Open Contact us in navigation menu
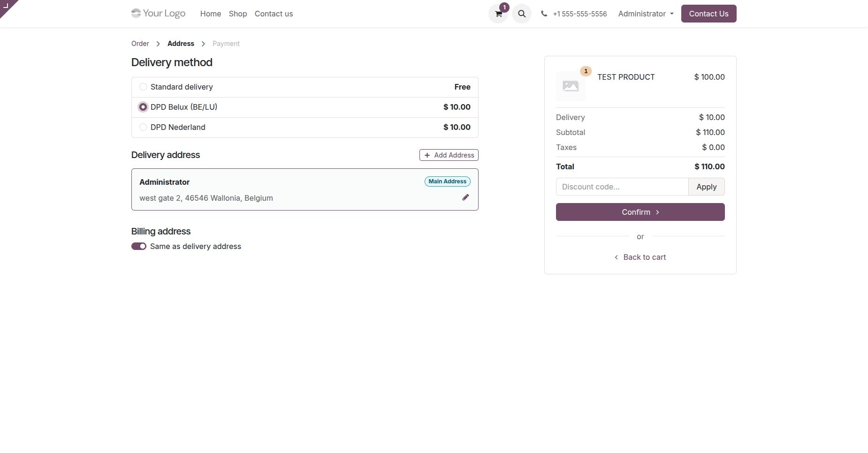 click(274, 14)
